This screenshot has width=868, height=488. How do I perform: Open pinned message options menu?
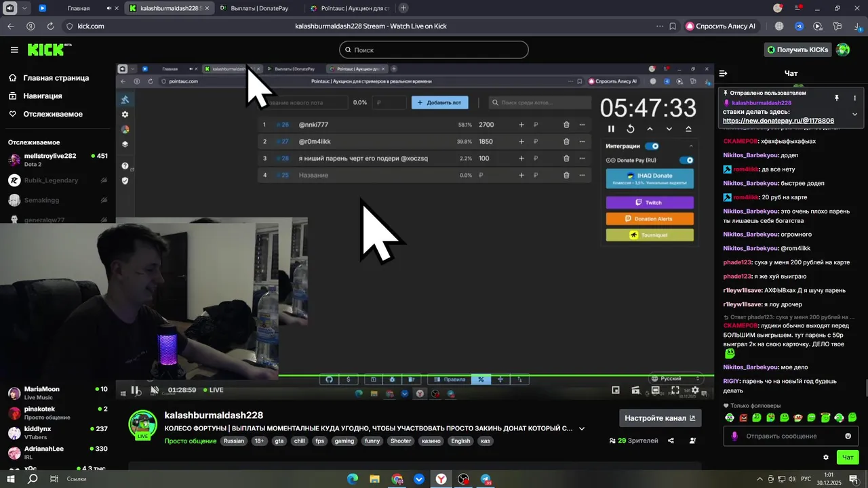coord(854,98)
